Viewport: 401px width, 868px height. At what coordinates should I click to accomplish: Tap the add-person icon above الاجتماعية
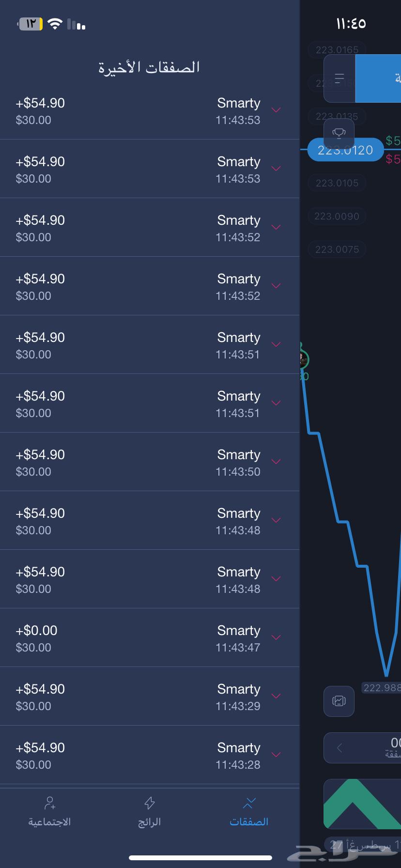click(48, 804)
